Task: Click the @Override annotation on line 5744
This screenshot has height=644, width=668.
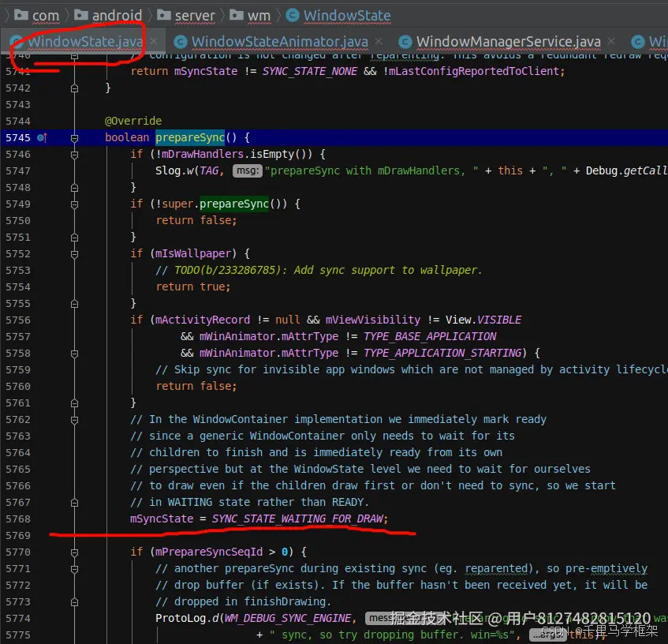Action: 133,121
